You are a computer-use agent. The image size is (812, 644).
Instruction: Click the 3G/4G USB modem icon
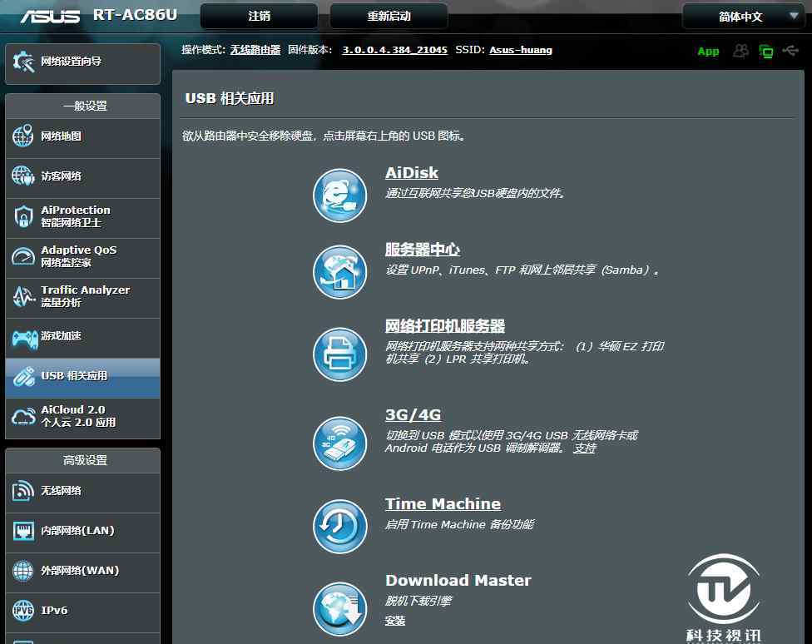[339, 444]
